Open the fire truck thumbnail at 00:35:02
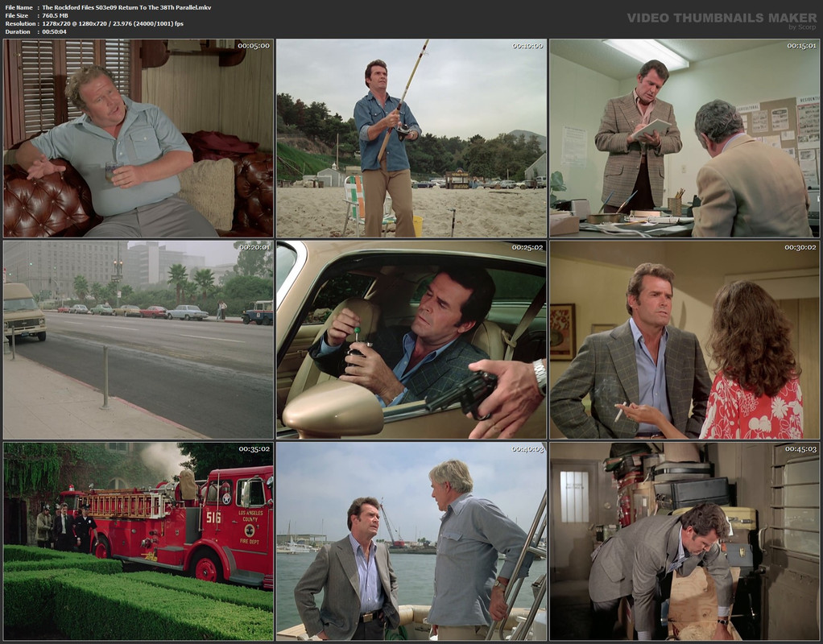Viewport: 823px width, 644px height. coord(138,542)
